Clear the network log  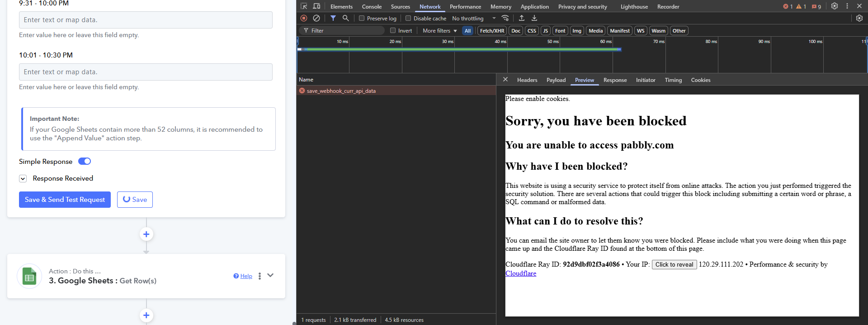[x=316, y=18]
